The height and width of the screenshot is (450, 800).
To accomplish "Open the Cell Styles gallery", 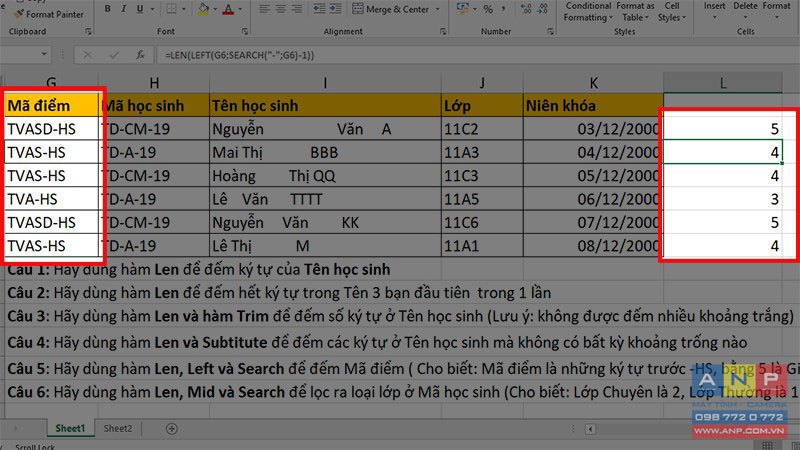I will coord(671,12).
